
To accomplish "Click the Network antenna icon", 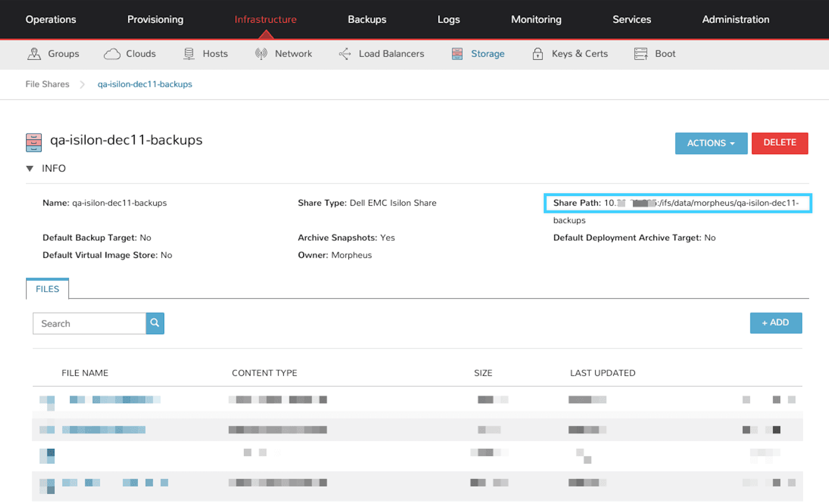I will click(261, 54).
